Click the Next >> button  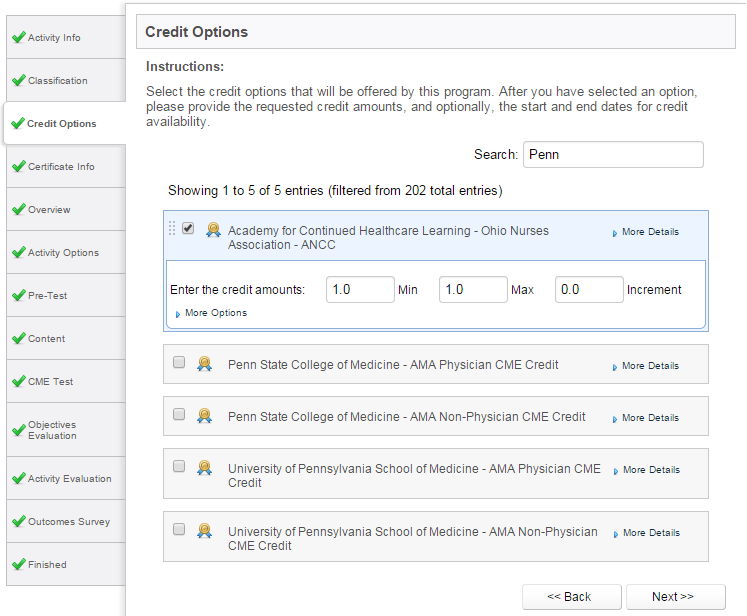[x=676, y=596]
